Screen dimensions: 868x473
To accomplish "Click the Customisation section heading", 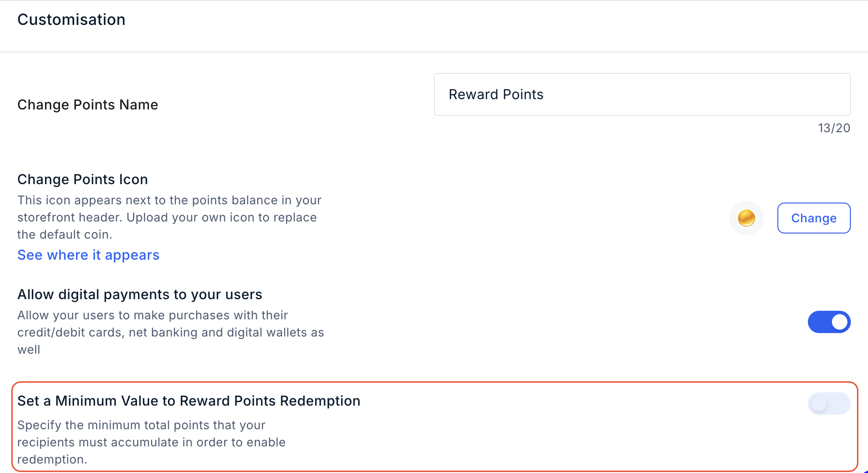I will tap(72, 20).
